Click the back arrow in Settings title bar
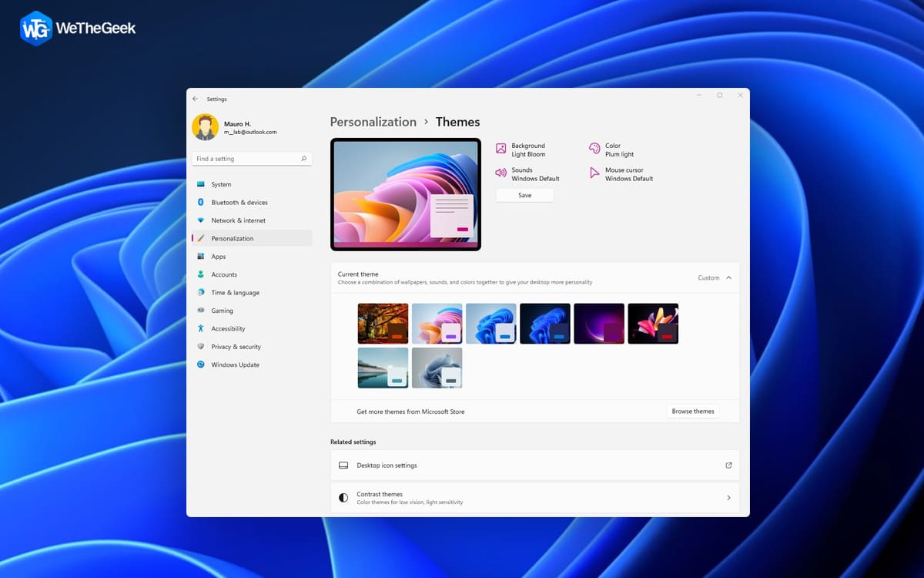This screenshot has height=578, width=924. point(195,99)
